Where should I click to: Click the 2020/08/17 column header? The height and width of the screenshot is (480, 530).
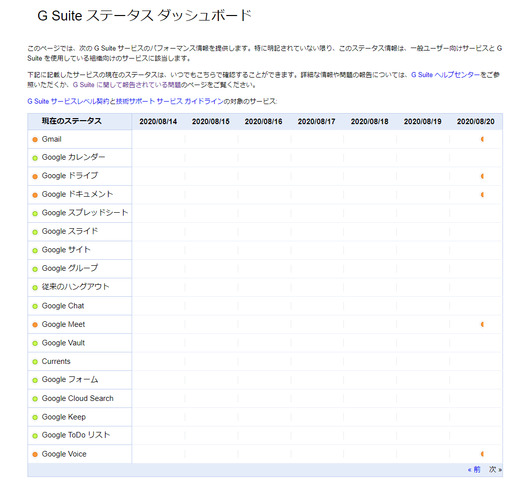coord(316,122)
